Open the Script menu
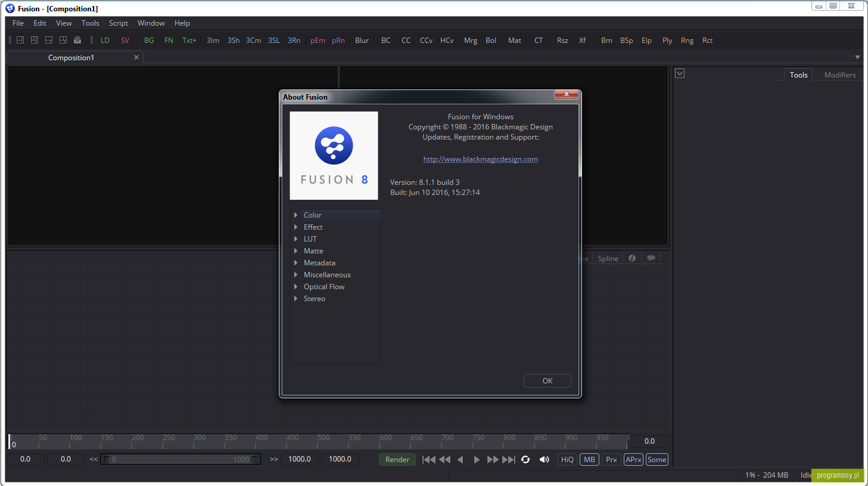 [x=119, y=23]
